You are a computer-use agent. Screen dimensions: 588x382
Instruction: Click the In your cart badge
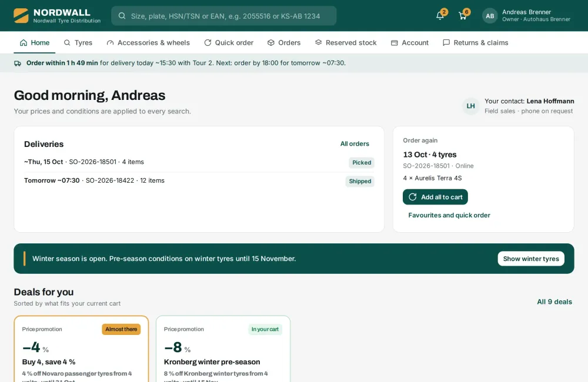pos(265,329)
